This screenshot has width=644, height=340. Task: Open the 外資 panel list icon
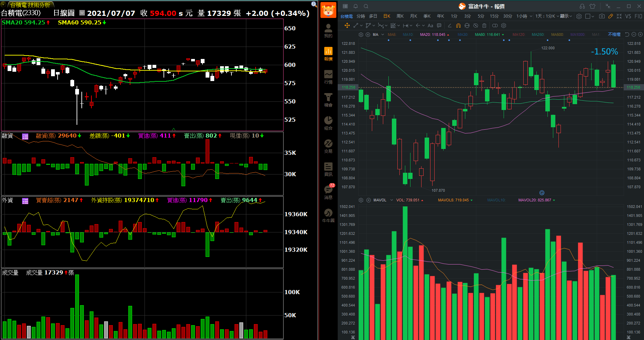tap(25, 201)
